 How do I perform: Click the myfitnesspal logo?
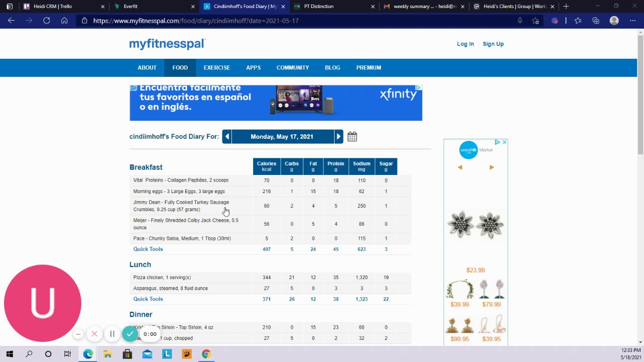coord(167,44)
